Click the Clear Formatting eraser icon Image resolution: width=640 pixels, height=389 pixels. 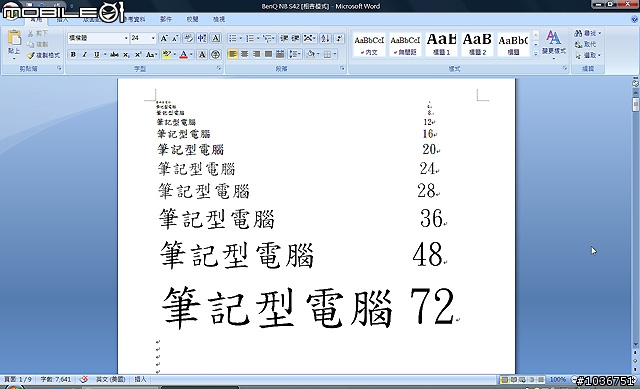coord(188,38)
